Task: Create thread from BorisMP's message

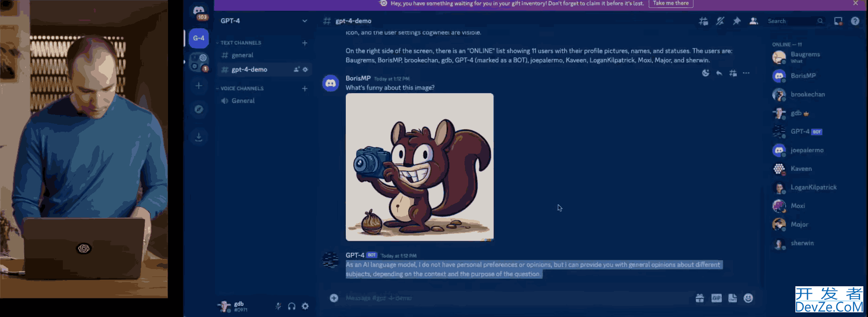Action: click(x=733, y=73)
